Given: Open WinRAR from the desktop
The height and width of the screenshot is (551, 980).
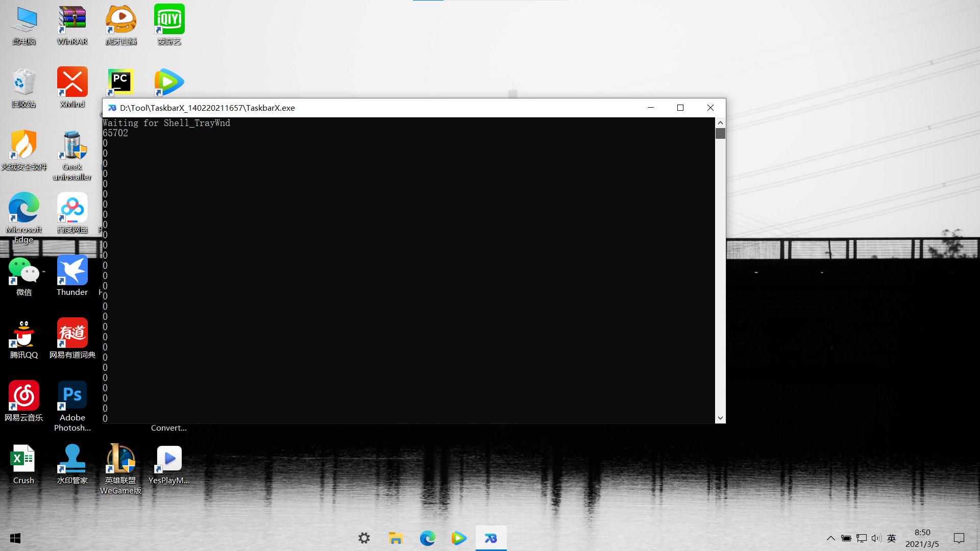Looking at the screenshot, I should 72,17.
